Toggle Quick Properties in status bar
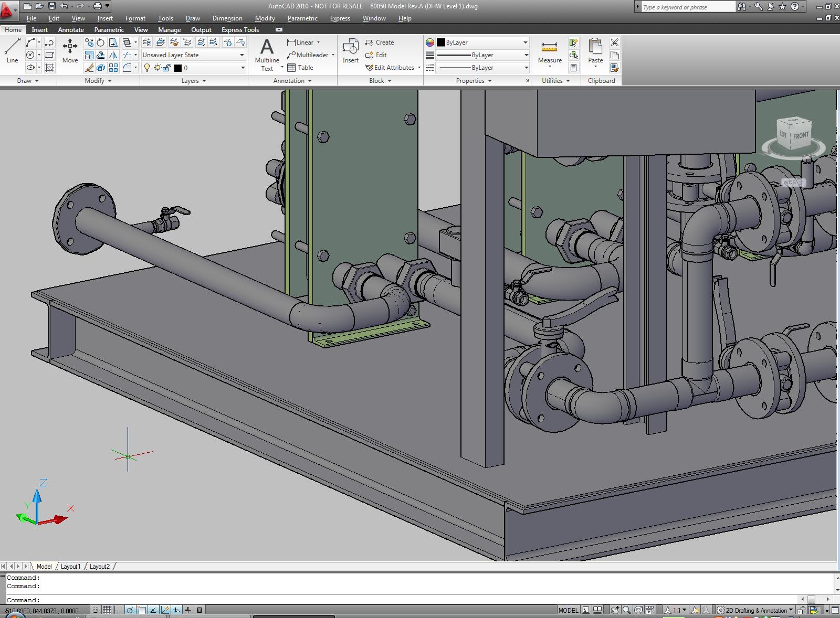Screen dimensions: 840x618 coord(199,610)
